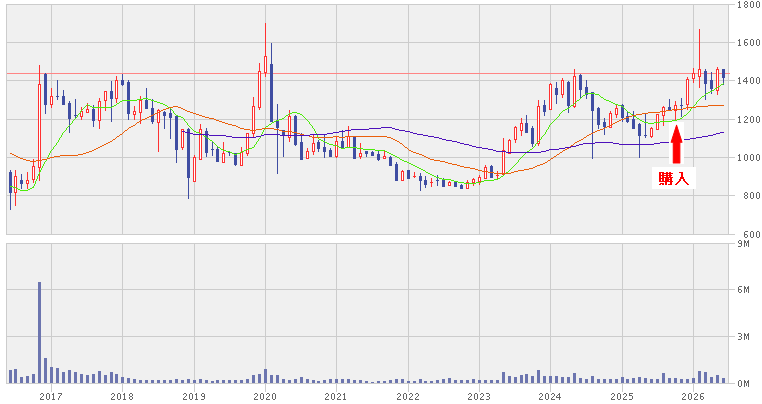Image resolution: width=762 pixels, height=404 pixels.
Task: Click the 1000 price axis label
Action: click(748, 158)
